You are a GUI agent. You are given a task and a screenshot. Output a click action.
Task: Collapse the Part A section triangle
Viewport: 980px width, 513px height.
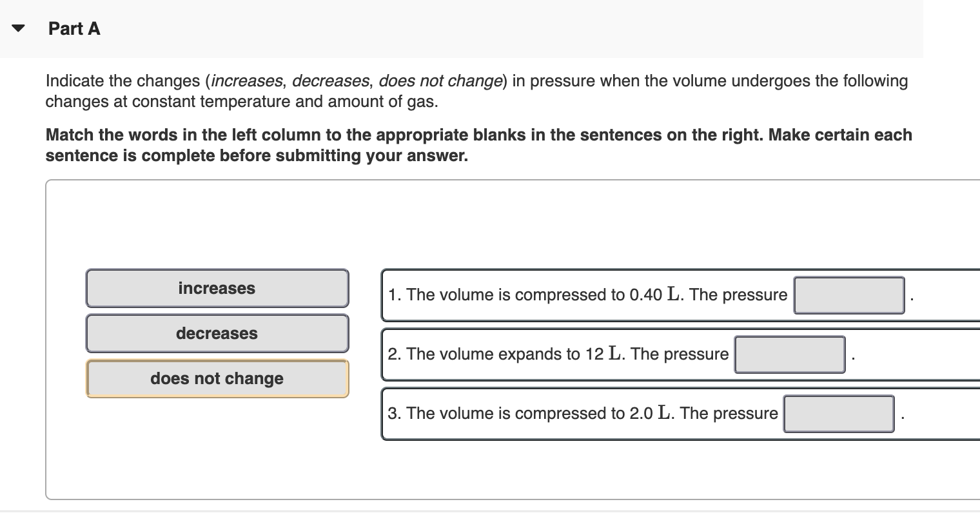pos(17,27)
